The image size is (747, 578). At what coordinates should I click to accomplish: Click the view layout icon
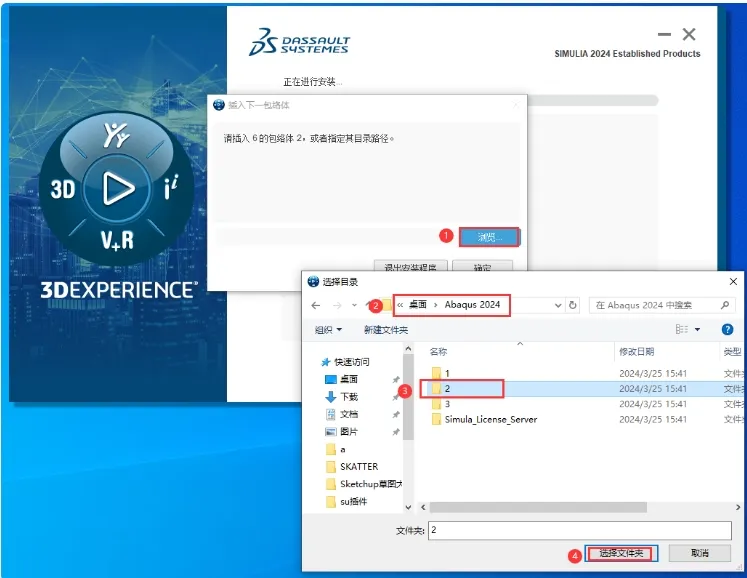pos(682,329)
